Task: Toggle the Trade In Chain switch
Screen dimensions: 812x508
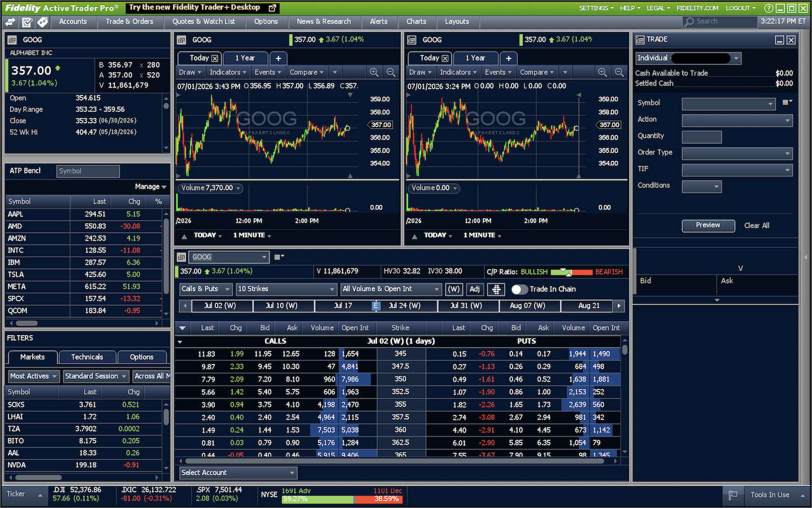Action: click(x=519, y=289)
